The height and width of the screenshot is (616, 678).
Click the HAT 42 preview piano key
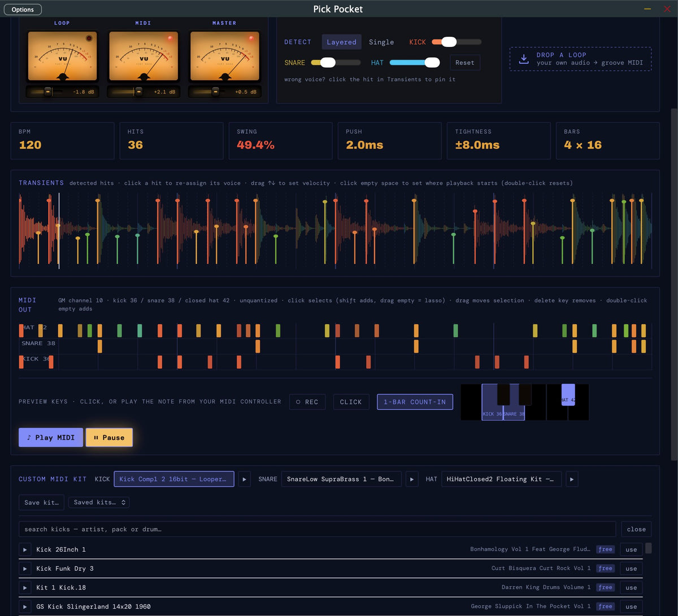click(x=568, y=395)
